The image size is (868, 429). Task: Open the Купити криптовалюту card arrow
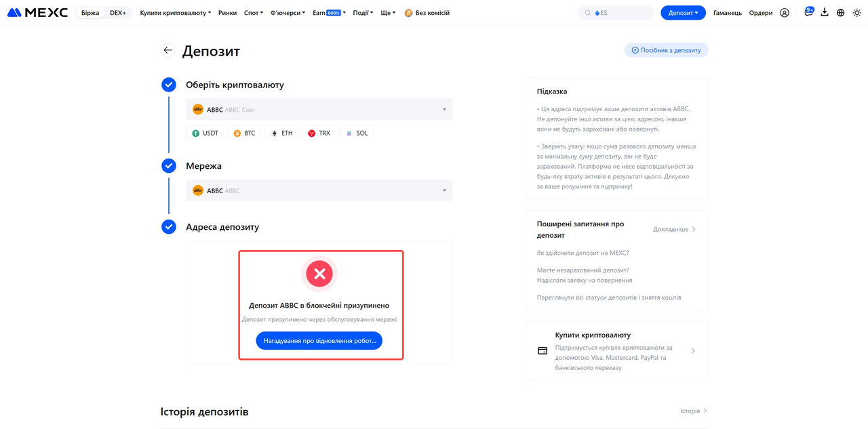tap(693, 351)
